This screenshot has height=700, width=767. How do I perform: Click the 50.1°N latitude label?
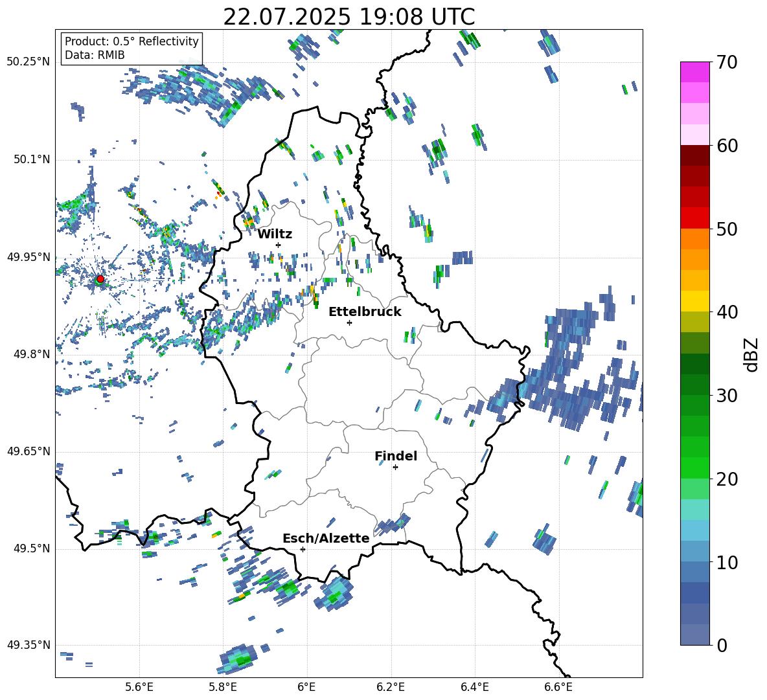[31, 159]
